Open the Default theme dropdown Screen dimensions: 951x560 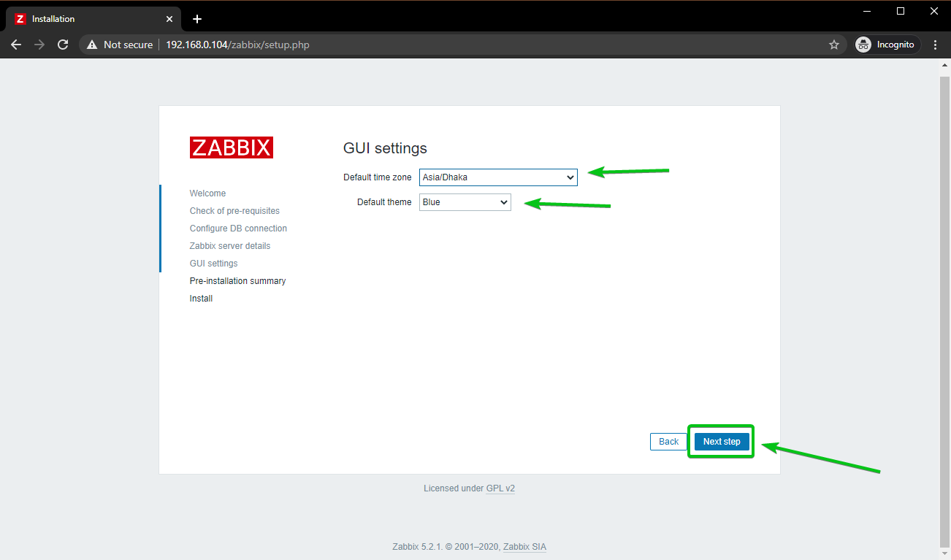(465, 202)
